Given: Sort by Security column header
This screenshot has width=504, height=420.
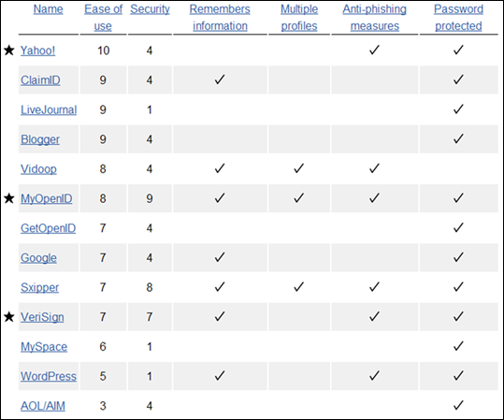Looking at the screenshot, I should (x=150, y=9).
